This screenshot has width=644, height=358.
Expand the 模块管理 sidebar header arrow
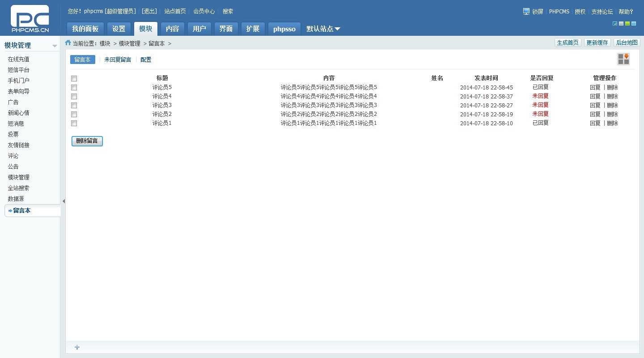55,46
